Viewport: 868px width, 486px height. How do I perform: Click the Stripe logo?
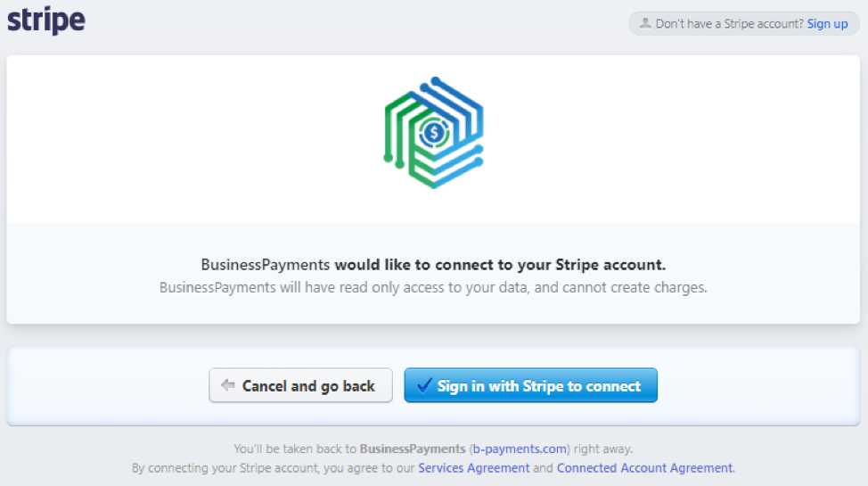click(x=46, y=21)
